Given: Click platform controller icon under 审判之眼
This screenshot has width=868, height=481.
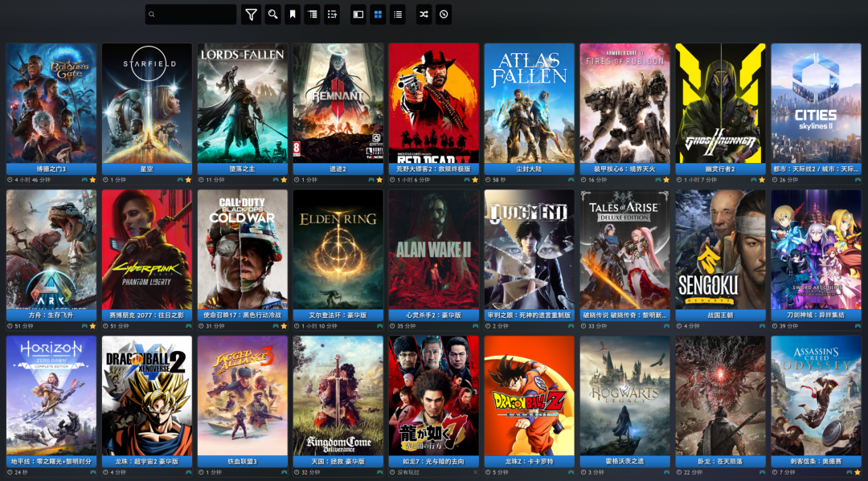Looking at the screenshot, I should click(x=571, y=326).
